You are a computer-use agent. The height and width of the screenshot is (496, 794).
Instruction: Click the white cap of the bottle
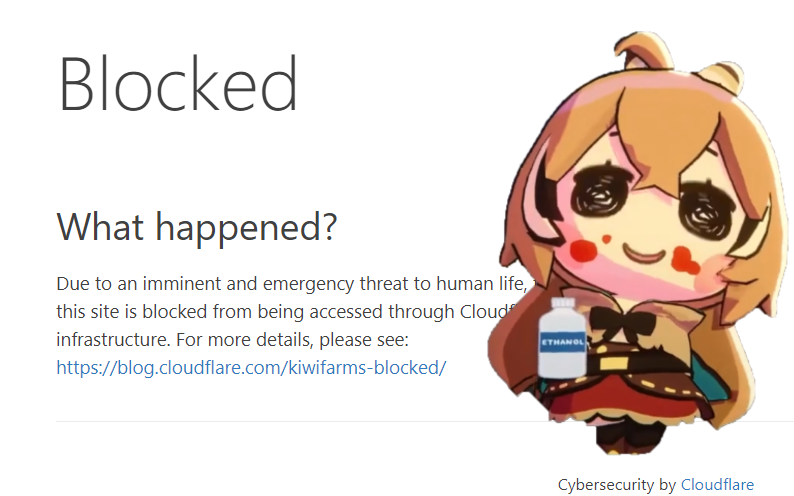pyautogui.click(x=563, y=304)
